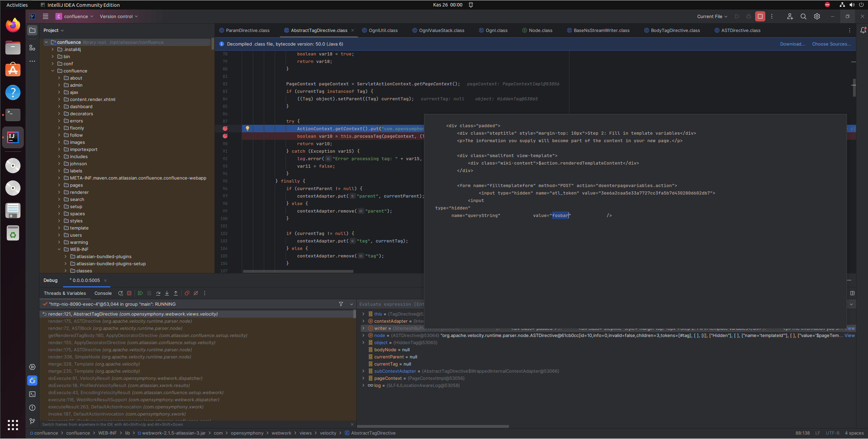Click the editor's vertical scrollbar thumb
Viewport: 868px width, 439px height.
[854, 87]
